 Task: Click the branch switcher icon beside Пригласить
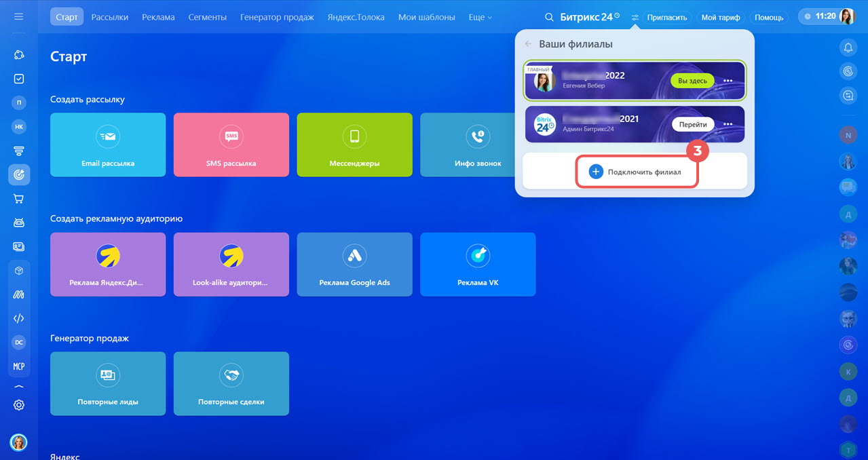(635, 18)
